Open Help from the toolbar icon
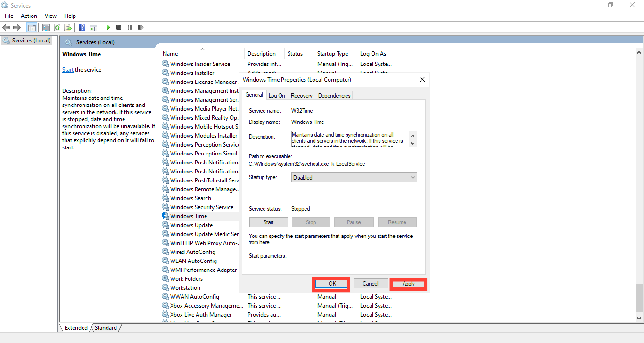This screenshot has height=343, width=644. click(82, 27)
